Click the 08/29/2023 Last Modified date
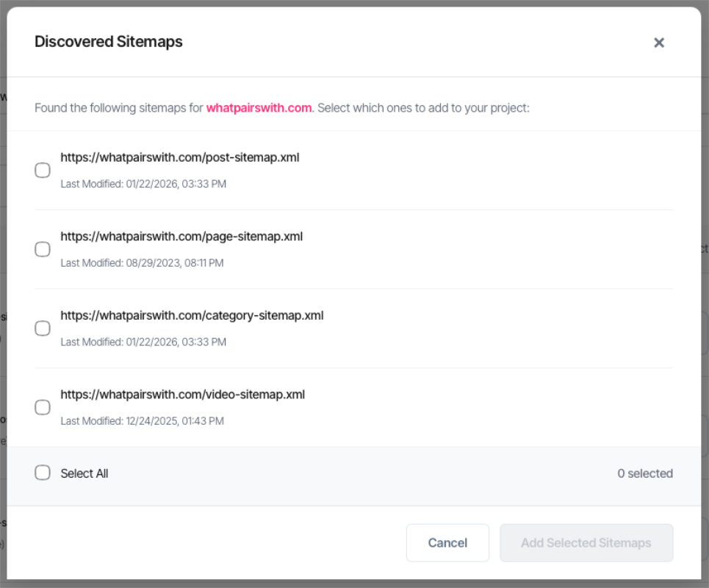709x588 pixels. point(142,262)
